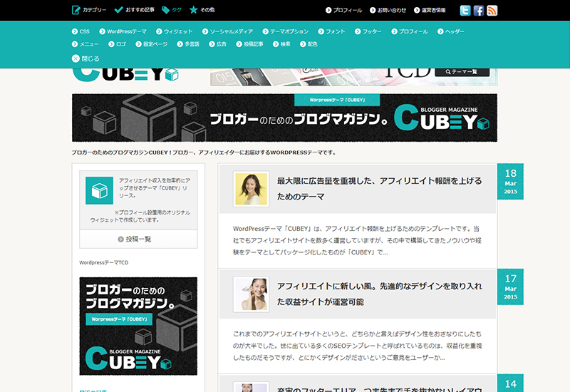The width and height of the screenshot is (570, 392).
Task: Open the RSS feed icon
Action: (492, 10)
